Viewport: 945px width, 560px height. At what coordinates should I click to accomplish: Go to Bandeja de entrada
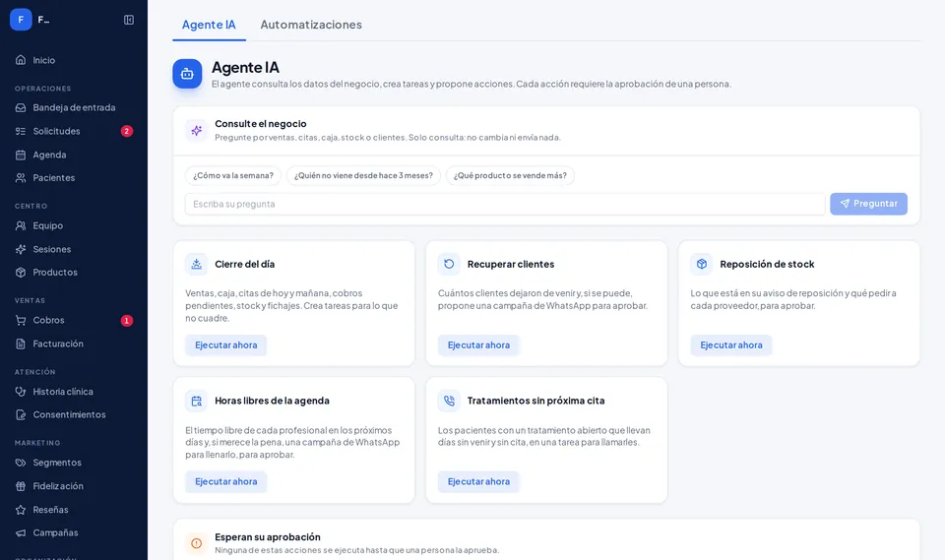[74, 107]
